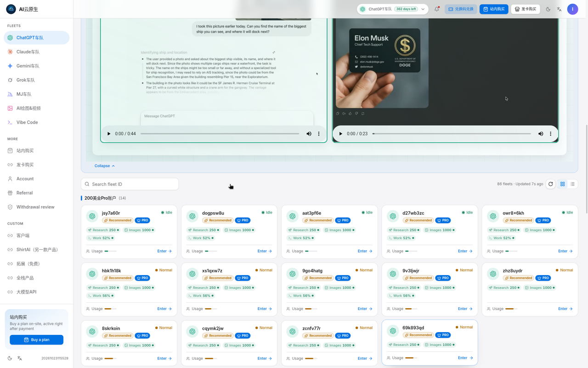Mute the left video player

tap(309, 134)
